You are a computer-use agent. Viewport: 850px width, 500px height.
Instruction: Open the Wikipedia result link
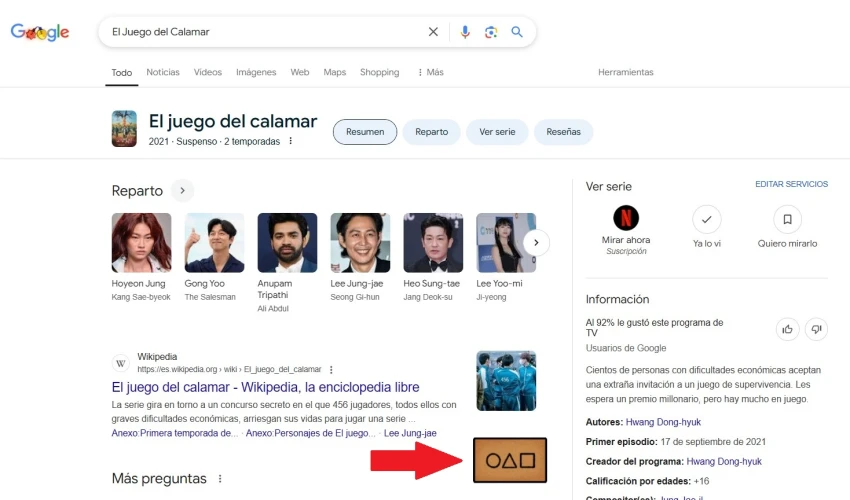coord(265,387)
